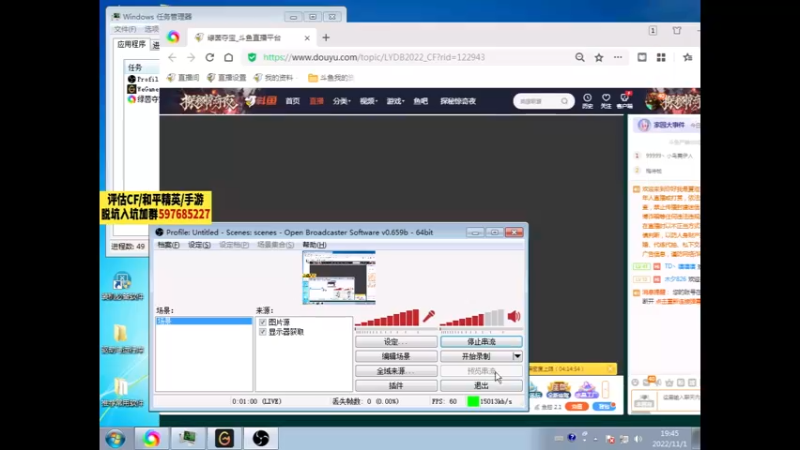
Task: Show hidden system tray icons
Action: tap(595, 439)
